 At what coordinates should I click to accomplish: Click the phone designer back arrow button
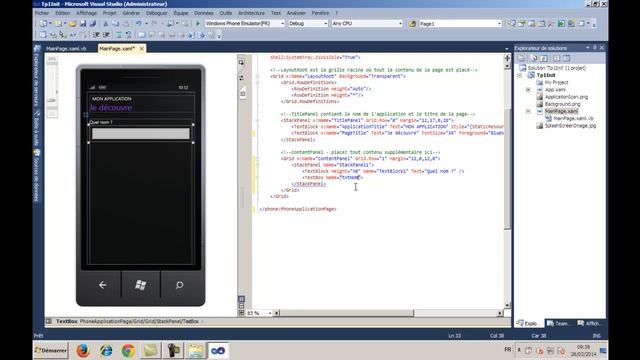tap(102, 285)
